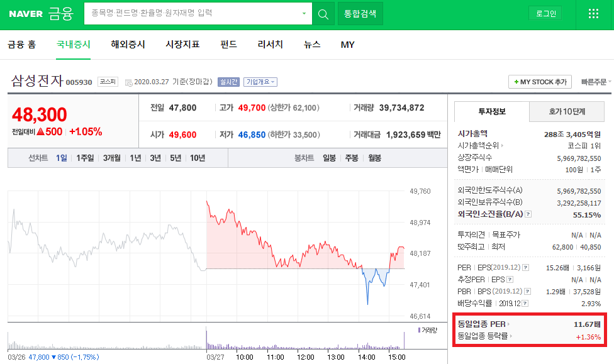Open the 해외증시 menu
The width and height of the screenshot is (614, 364).
(x=128, y=45)
